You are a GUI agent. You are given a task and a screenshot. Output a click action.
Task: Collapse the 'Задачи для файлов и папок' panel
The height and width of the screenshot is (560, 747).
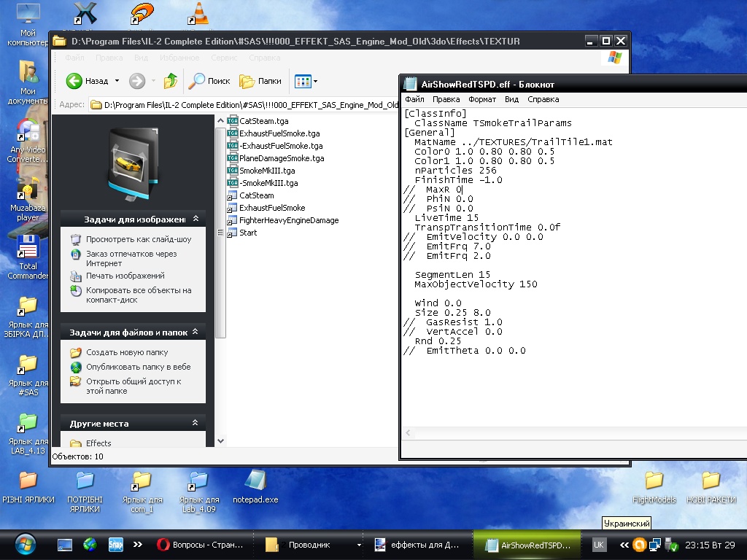[x=195, y=332]
